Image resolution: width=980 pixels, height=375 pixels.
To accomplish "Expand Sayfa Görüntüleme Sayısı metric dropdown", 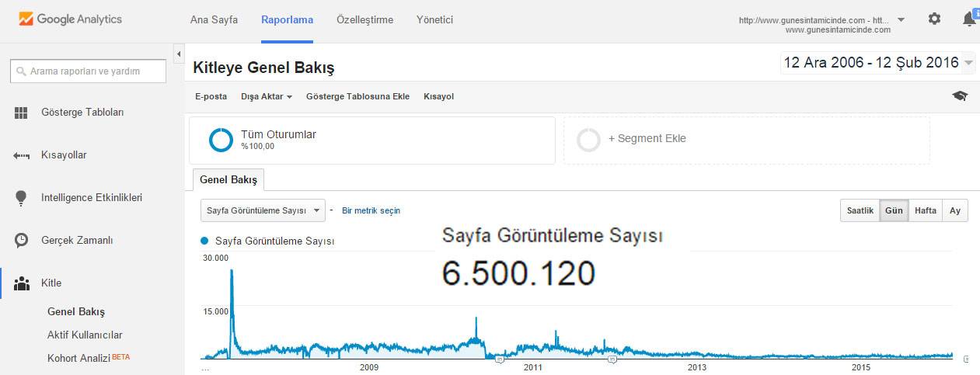I will (x=263, y=210).
